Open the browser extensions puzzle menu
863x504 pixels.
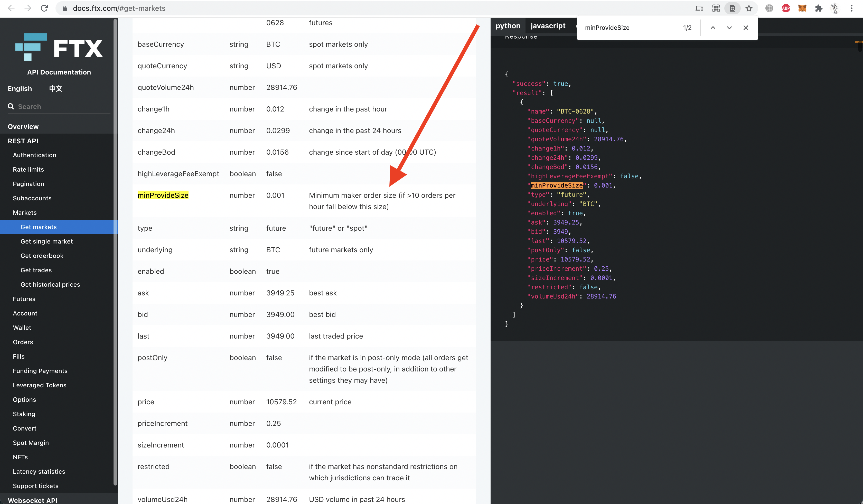click(x=819, y=8)
